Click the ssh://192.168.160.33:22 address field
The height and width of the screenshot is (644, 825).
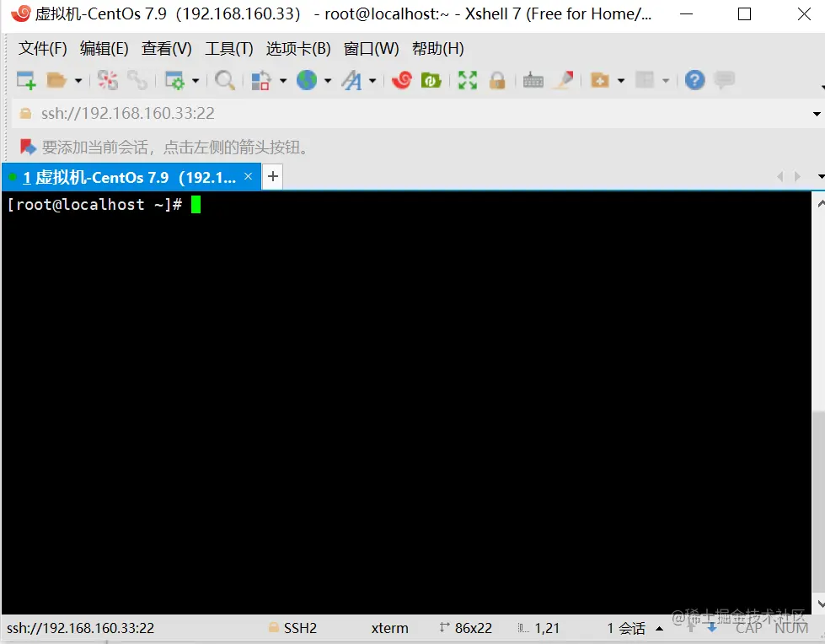(413, 113)
